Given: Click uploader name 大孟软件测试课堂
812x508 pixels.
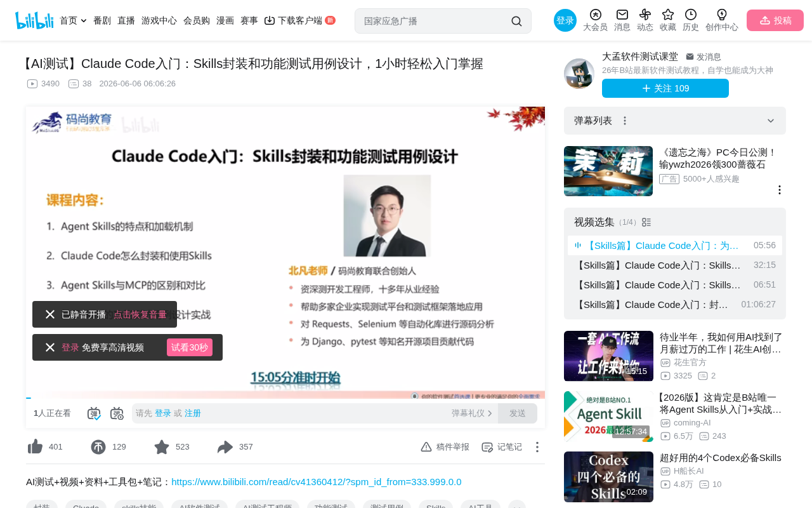Looking at the screenshot, I should (640, 57).
